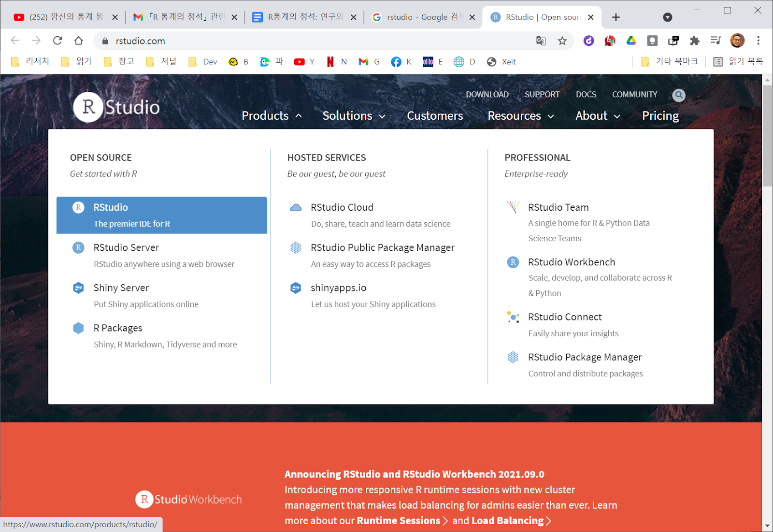Expand the Resources dropdown menu
Image resolution: width=773 pixels, height=532 pixels.
point(520,116)
